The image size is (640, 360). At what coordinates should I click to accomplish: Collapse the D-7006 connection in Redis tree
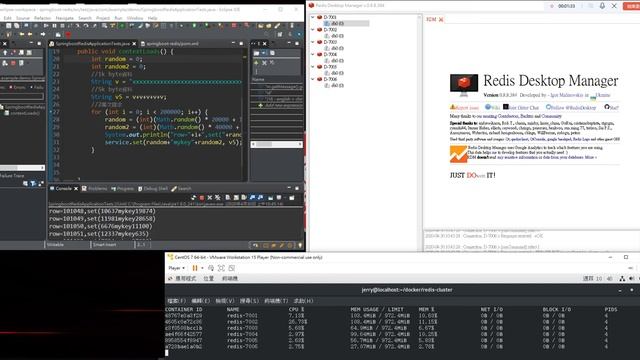(x=313, y=79)
